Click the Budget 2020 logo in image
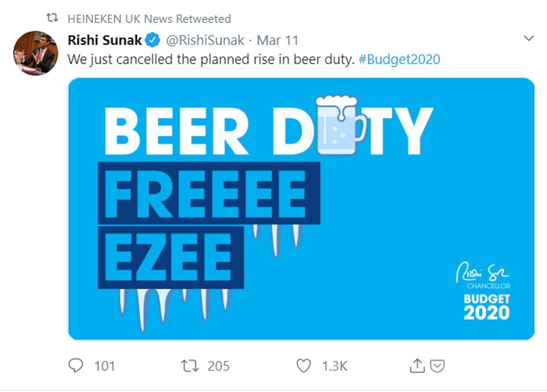Viewport: 547px width, 392px height. [486, 307]
